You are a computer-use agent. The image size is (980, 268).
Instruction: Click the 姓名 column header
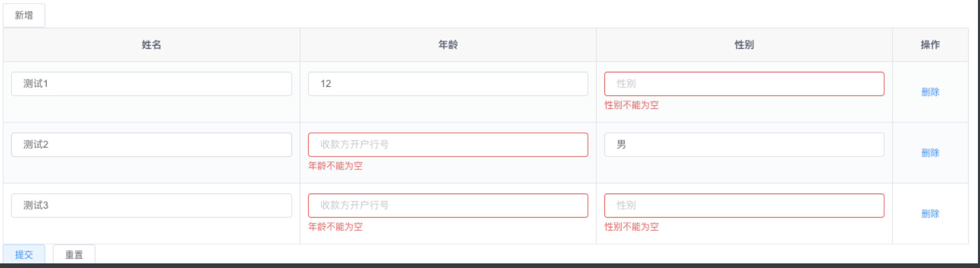[x=151, y=45]
